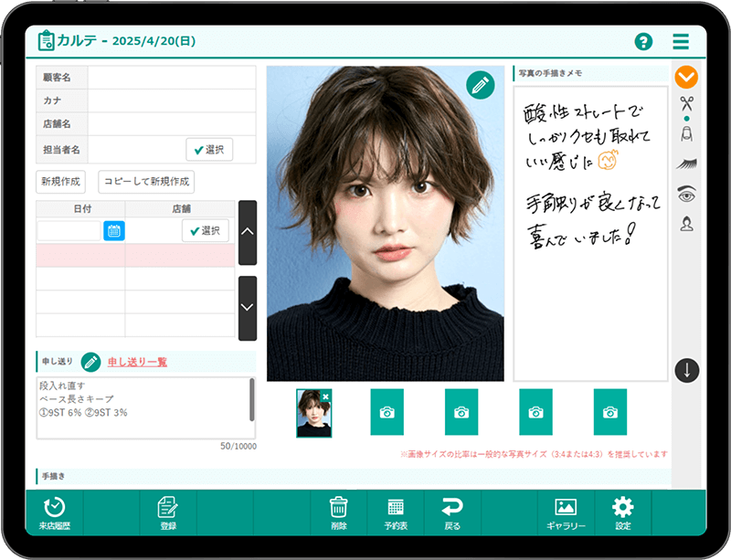The height and width of the screenshot is (560, 731).
Task: Click 選択 button for 担当者名
Action: tap(209, 149)
